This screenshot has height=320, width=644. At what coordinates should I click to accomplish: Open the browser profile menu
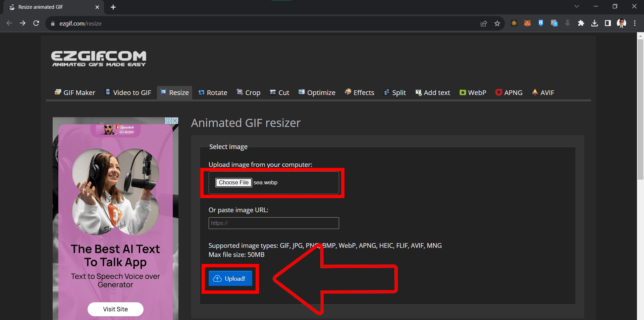pos(622,23)
